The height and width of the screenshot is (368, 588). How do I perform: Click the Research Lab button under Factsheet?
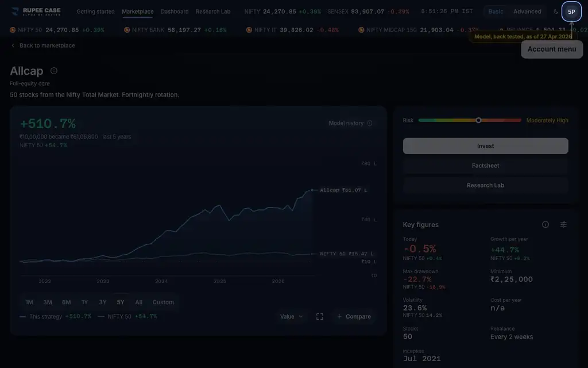tap(485, 186)
